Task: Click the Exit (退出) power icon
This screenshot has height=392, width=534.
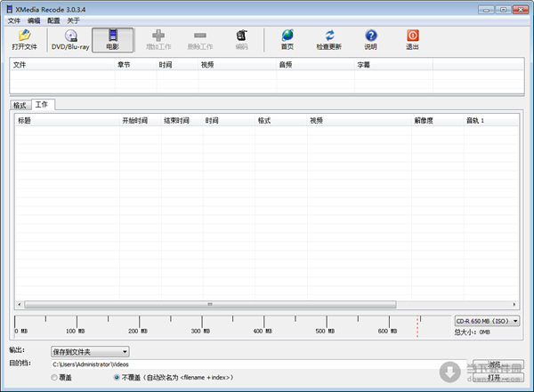Action: point(412,39)
